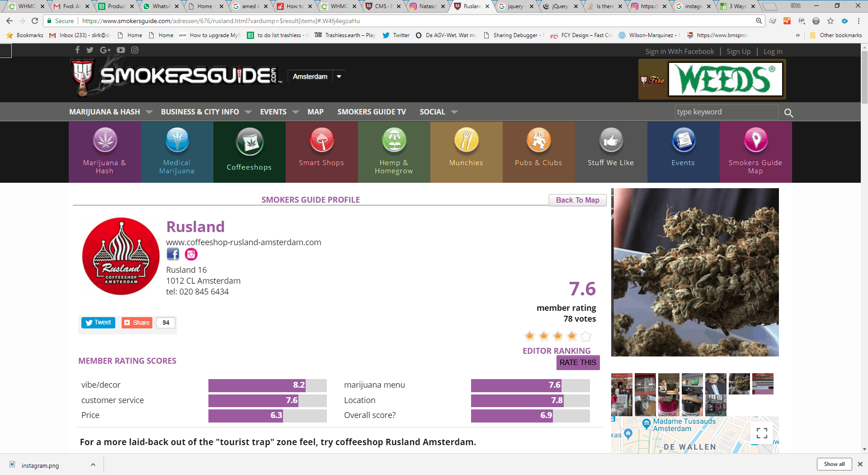Click Sign in With Facebook link
The height and width of the screenshot is (475, 868).
tap(679, 52)
